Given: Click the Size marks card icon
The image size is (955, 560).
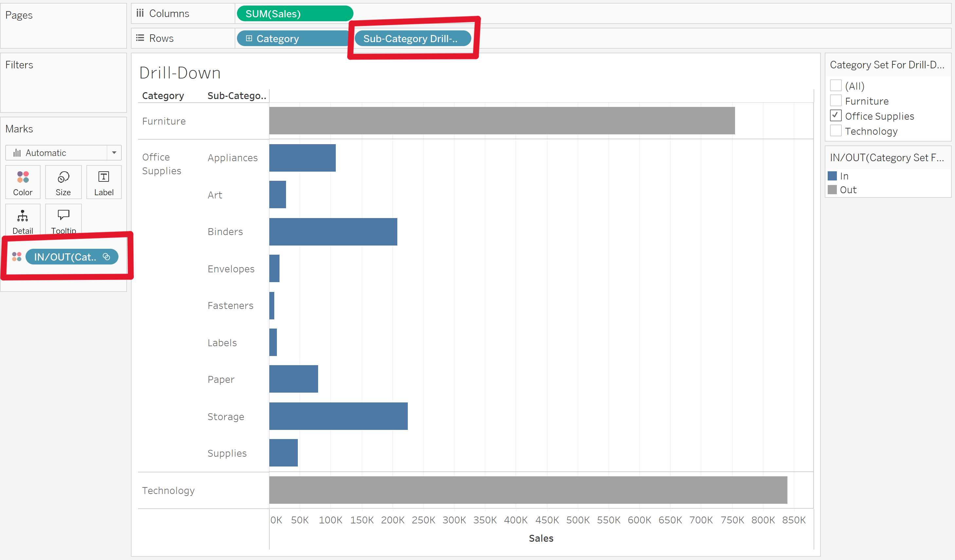Looking at the screenshot, I should pos(63,177).
